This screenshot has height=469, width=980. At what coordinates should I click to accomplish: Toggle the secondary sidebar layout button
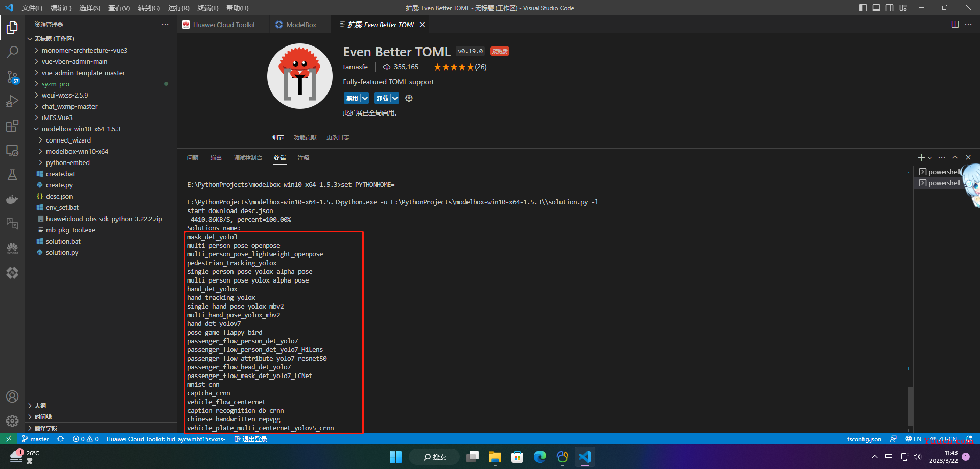coord(890,8)
